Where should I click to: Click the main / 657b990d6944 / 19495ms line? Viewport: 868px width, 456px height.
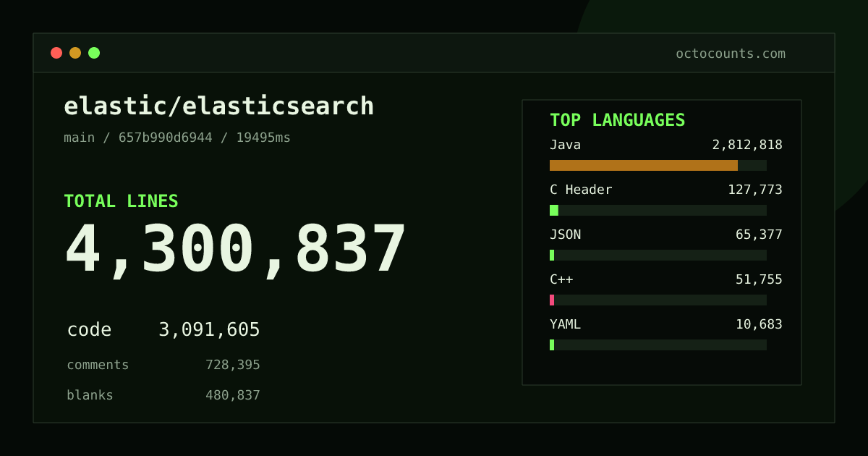pos(177,138)
